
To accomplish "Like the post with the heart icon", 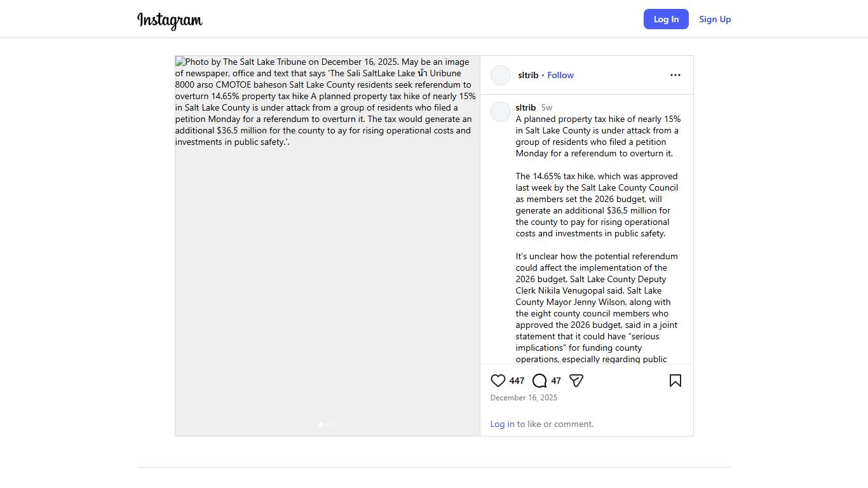I will 498,381.
